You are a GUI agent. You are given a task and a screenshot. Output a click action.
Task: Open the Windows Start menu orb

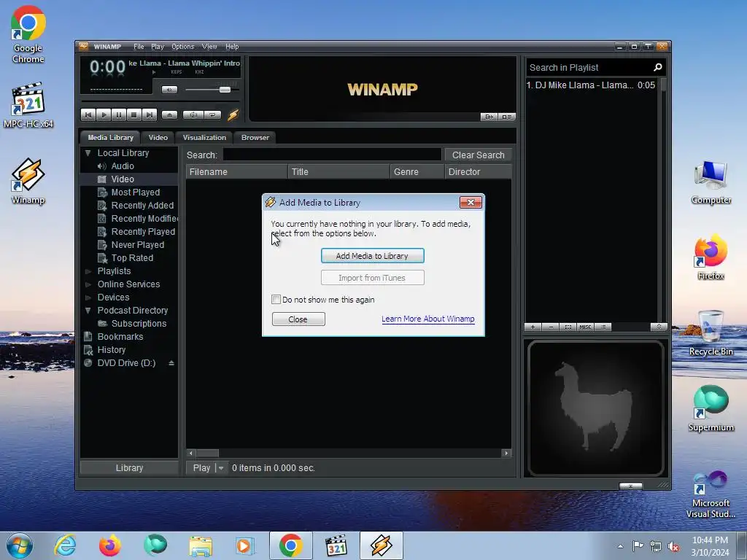tap(20, 545)
